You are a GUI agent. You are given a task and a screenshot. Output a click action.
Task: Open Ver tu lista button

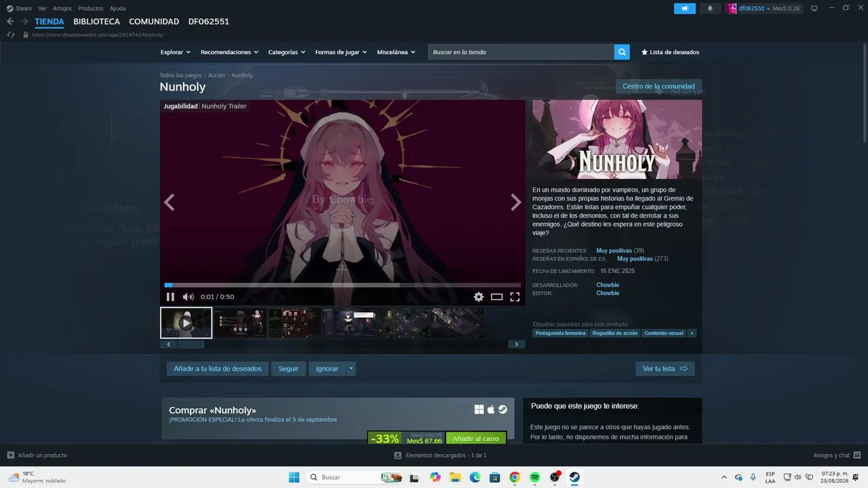pos(665,369)
